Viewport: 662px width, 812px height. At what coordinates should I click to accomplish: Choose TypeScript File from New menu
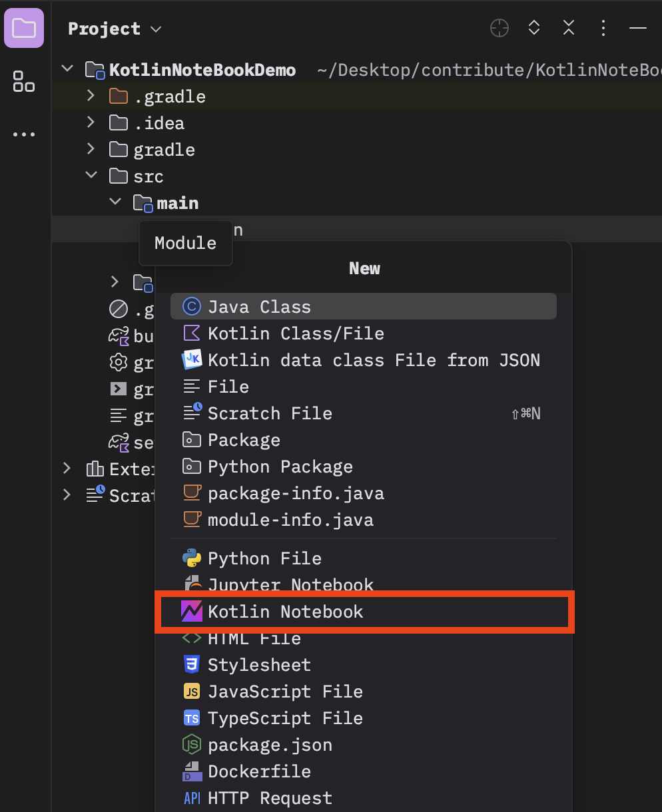pyautogui.click(x=364, y=718)
